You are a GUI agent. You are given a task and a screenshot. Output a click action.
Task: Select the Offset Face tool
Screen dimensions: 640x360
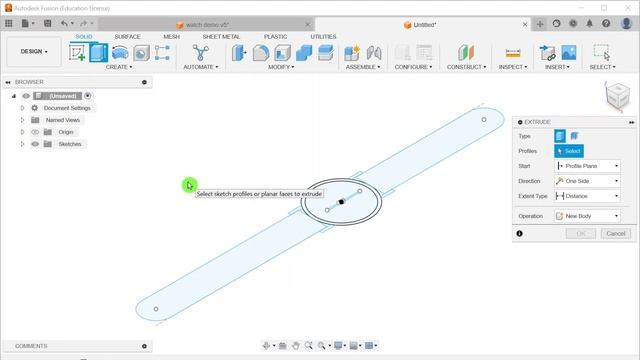point(326,53)
